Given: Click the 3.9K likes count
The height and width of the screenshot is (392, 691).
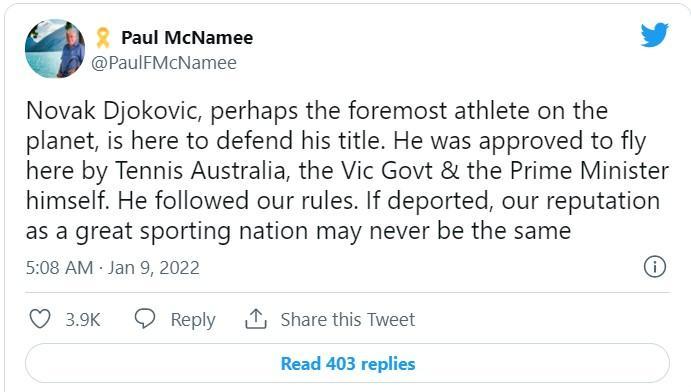Looking at the screenshot, I should [83, 319].
